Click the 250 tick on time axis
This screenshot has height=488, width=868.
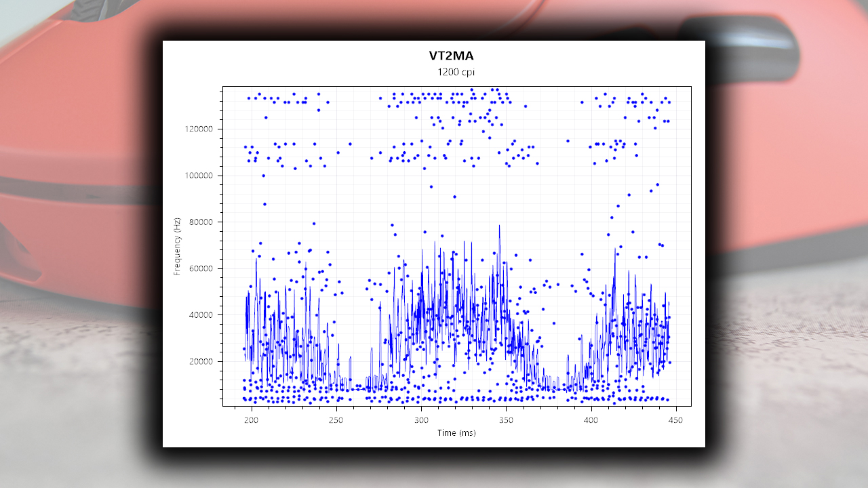pos(336,420)
